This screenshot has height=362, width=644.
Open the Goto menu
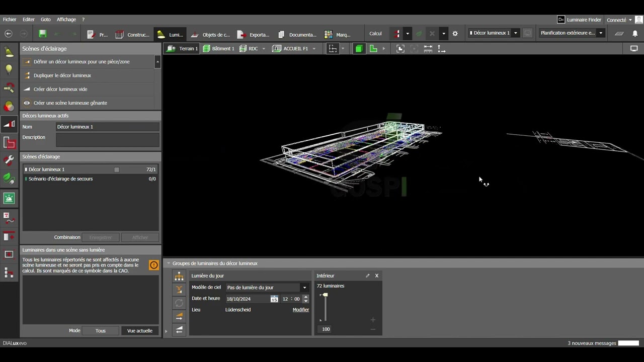(x=46, y=20)
